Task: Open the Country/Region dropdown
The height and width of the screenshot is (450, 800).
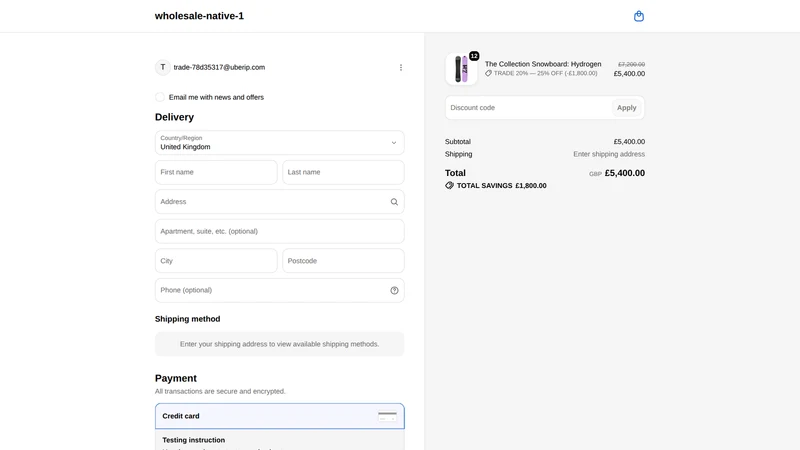Action: point(280,143)
